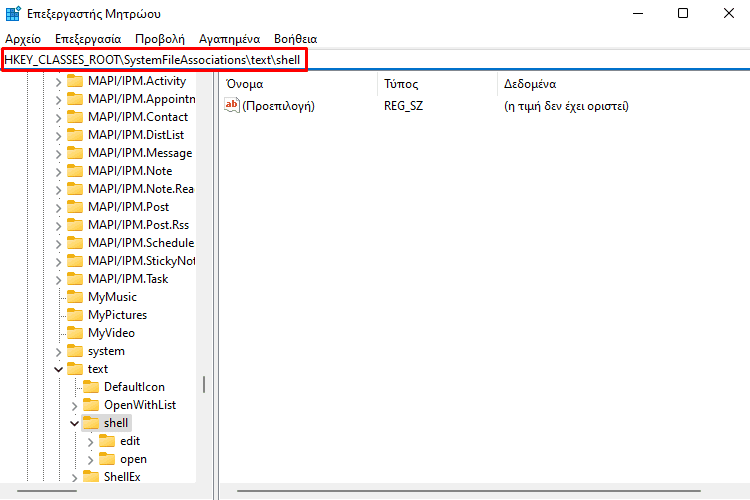This screenshot has width=750, height=500.
Task: Expand the MAPI/IPM.Post key arrow
Action: (x=58, y=208)
